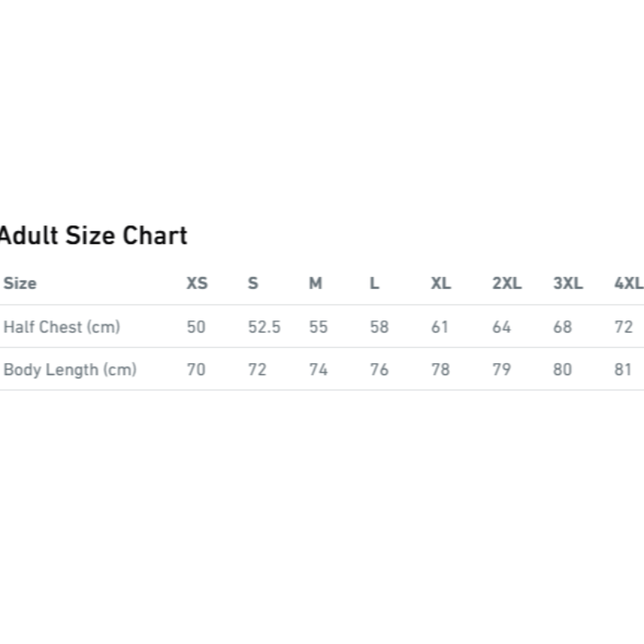Click the 3XL size column header

(568, 283)
